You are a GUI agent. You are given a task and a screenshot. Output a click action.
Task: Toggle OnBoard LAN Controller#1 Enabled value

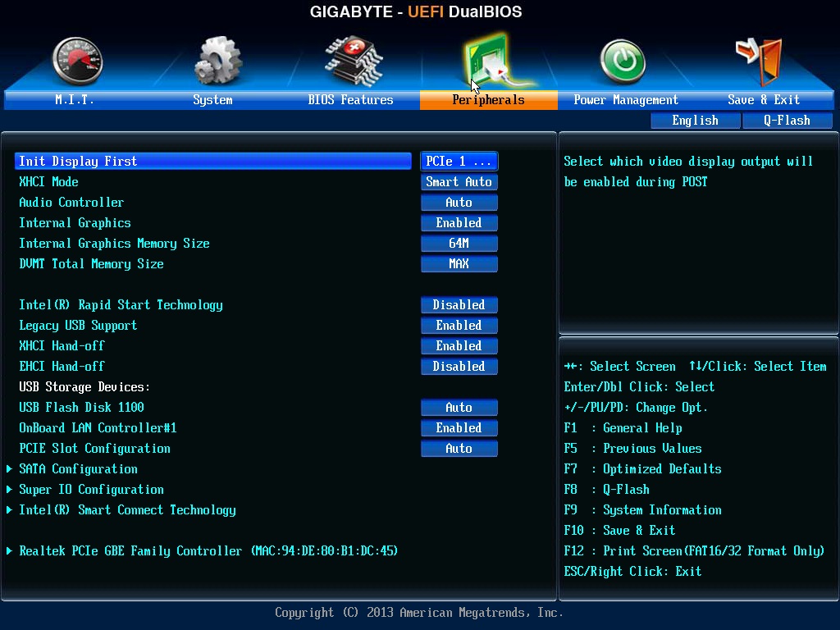459,428
